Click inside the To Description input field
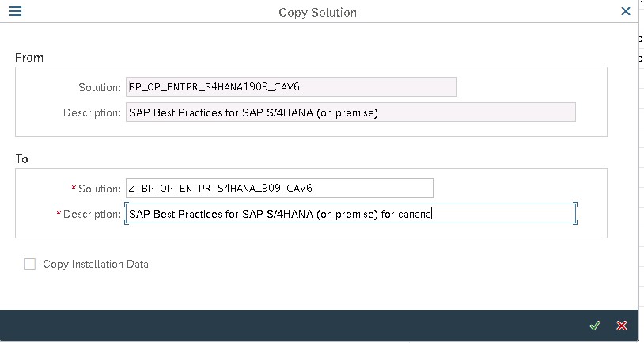The height and width of the screenshot is (343, 644). (x=350, y=213)
